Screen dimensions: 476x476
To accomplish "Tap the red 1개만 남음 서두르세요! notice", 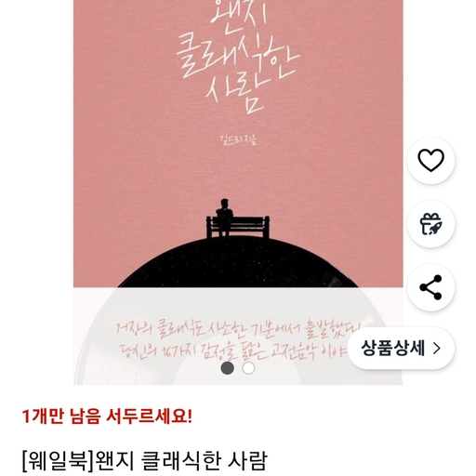I will 107,416.
